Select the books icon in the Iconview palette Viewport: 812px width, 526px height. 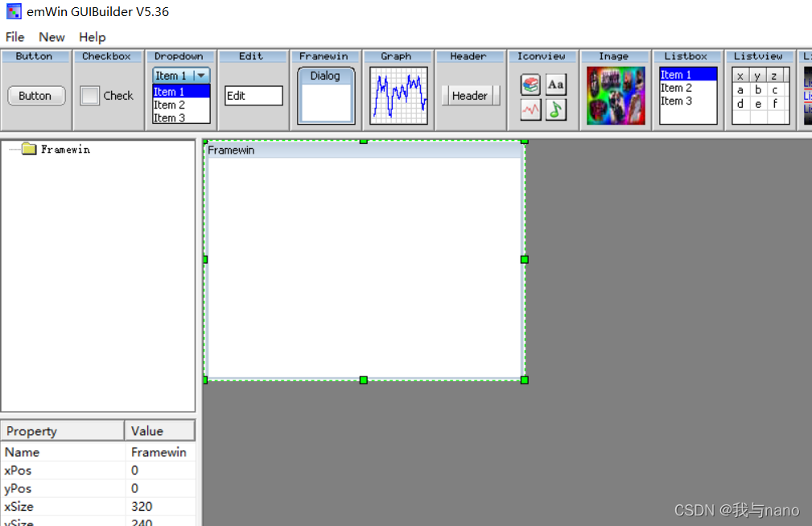coord(530,84)
